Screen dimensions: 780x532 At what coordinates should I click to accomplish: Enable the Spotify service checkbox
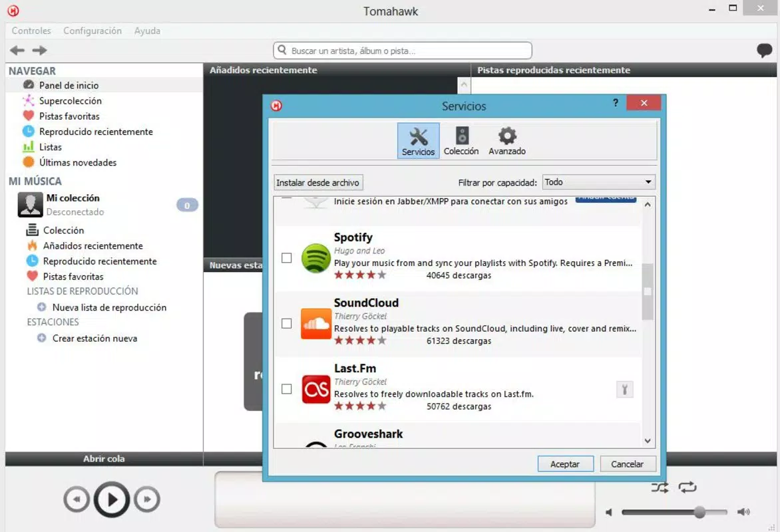[x=287, y=257]
